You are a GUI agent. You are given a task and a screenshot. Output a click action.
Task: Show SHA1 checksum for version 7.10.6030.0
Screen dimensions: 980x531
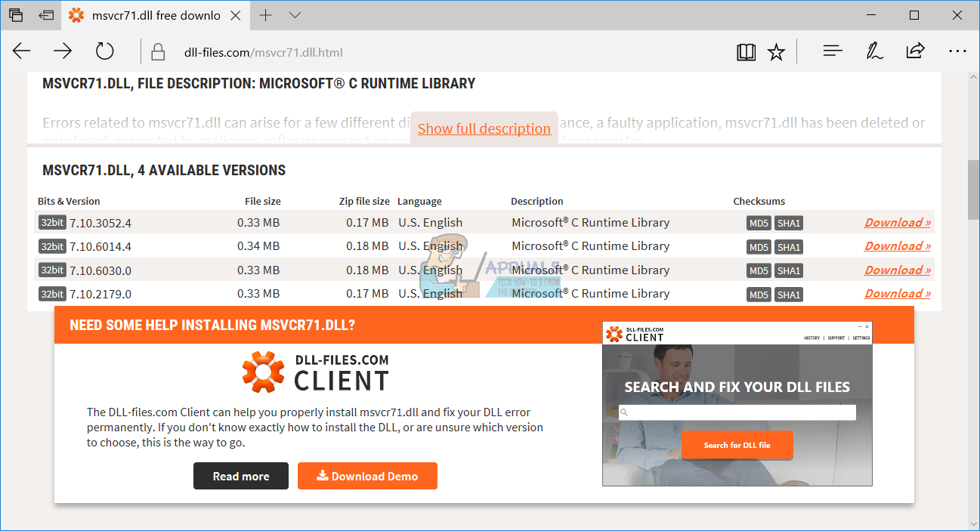click(789, 270)
